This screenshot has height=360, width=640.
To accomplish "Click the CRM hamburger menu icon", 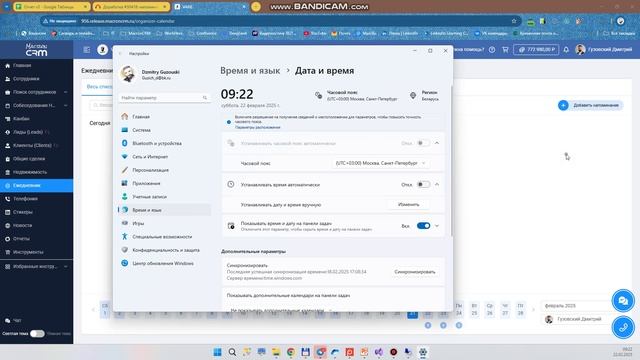I will (87, 49).
